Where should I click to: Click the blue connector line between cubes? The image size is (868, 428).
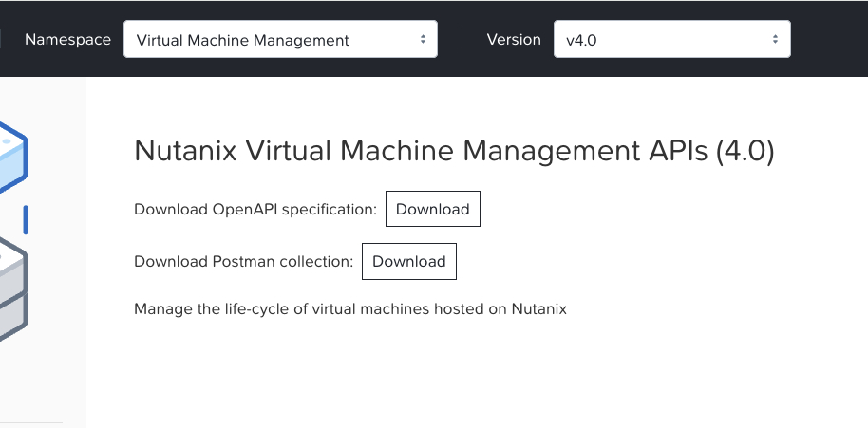[x=26, y=219]
